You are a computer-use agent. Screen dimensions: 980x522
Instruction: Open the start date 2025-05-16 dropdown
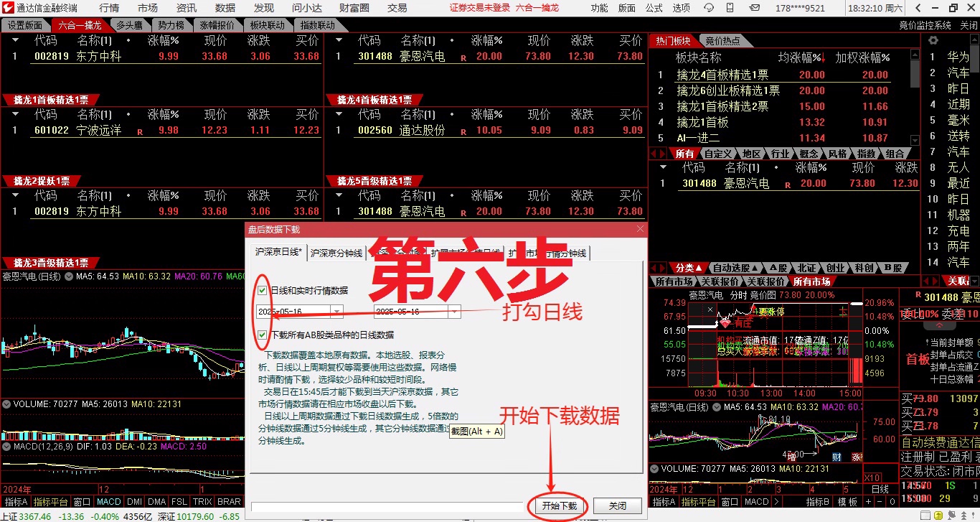click(336, 310)
